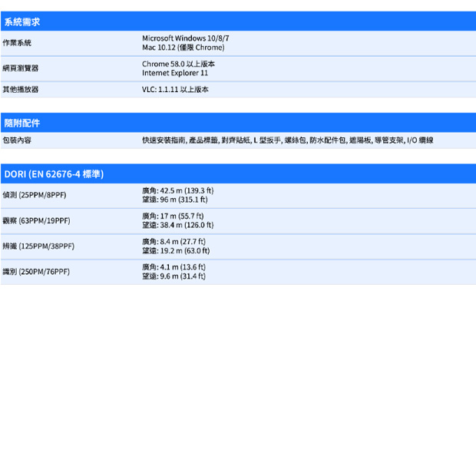Image resolution: width=476 pixels, height=476 pixels.
Task: Select the 識別 (250PPM/76PPF) row label
Action: [37, 272]
